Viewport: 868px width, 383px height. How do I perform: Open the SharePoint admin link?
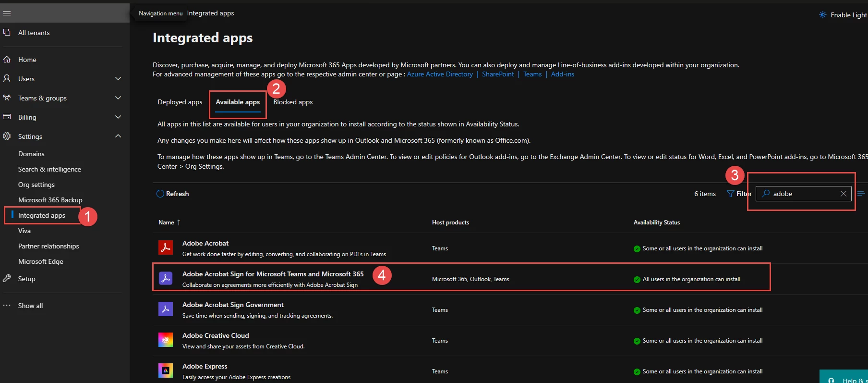tap(498, 74)
